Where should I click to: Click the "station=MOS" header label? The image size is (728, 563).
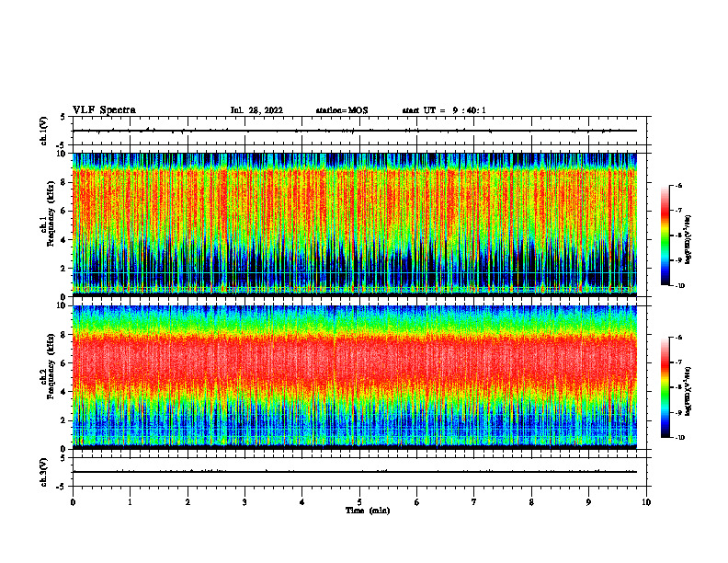pyautogui.click(x=342, y=110)
